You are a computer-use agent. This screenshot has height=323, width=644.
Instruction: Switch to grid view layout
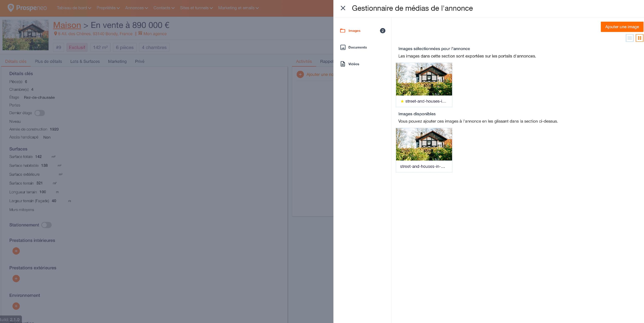tap(639, 38)
